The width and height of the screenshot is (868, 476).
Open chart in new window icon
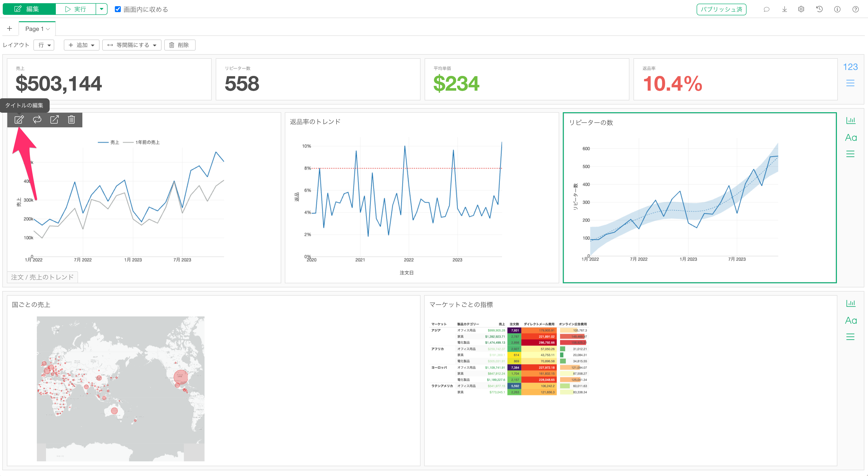coord(54,120)
